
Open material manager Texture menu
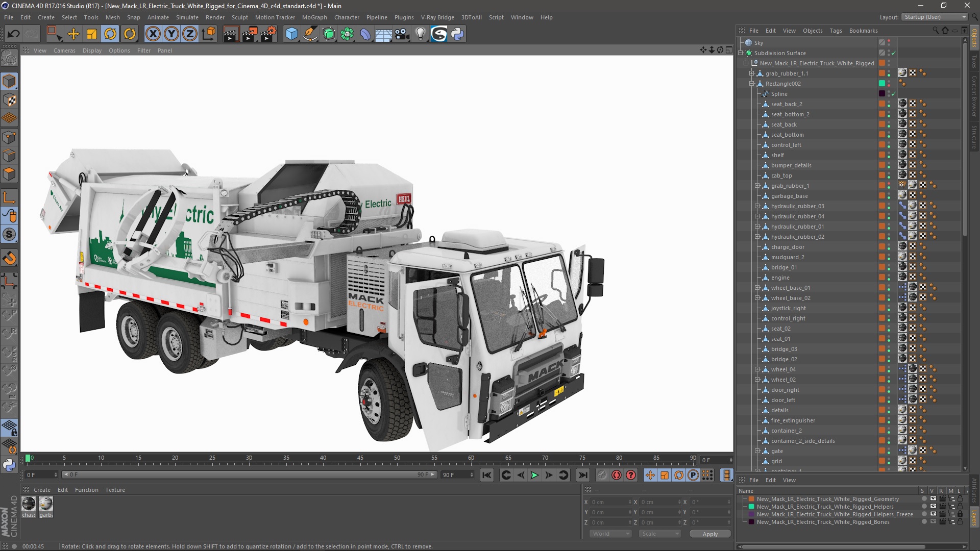point(115,490)
